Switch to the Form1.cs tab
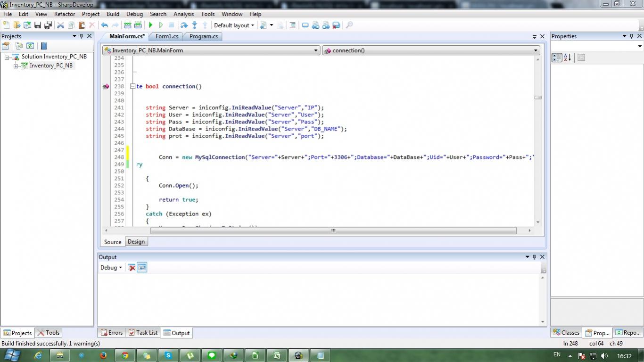 coord(167,36)
